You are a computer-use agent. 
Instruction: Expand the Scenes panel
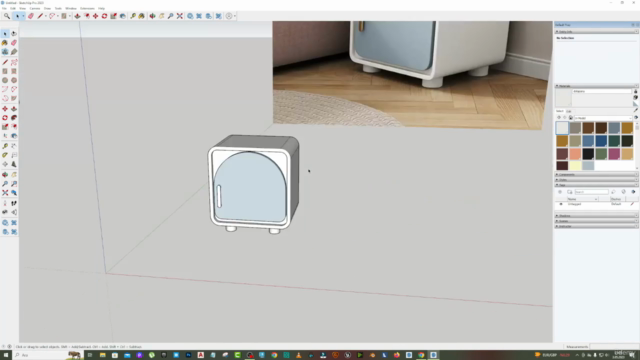(x=596, y=221)
